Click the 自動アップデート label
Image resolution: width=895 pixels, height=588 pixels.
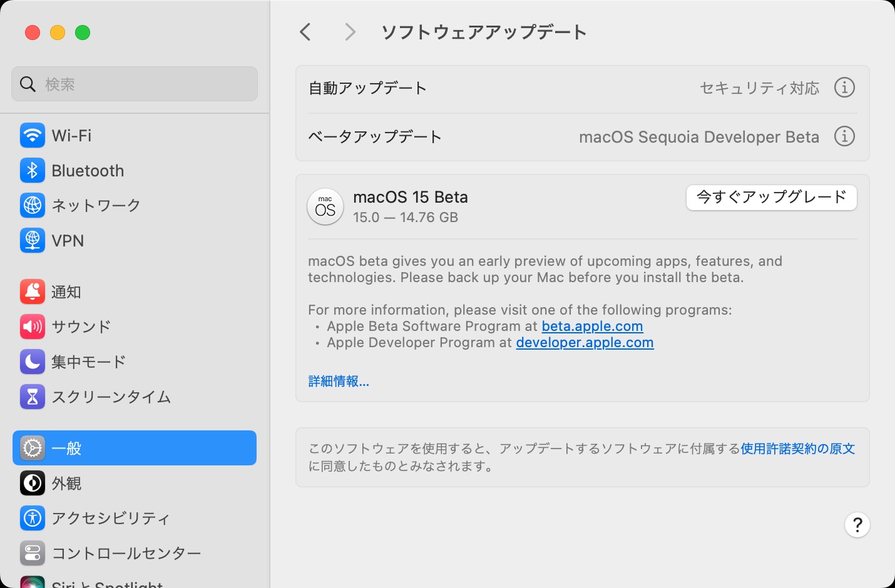point(367,88)
